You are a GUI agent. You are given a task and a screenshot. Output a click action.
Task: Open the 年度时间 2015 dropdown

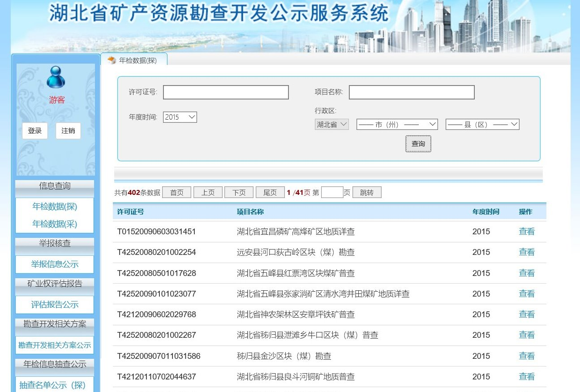180,117
